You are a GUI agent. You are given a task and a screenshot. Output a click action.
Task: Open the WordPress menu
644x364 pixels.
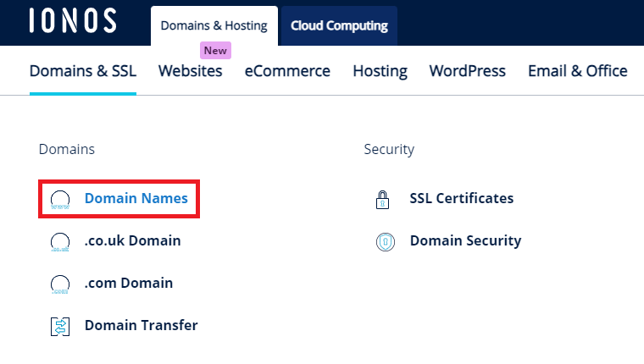click(x=468, y=71)
